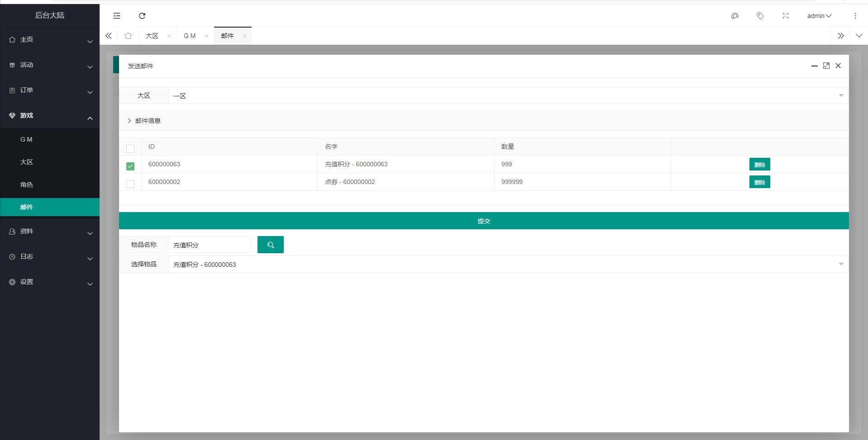
Task: Open the 选择物品 item dropdown
Action: [507, 264]
